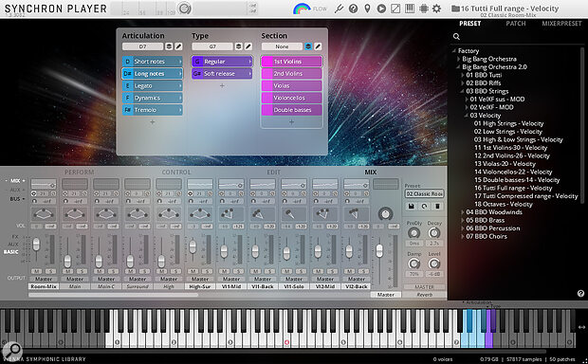
Task: Select the Legato articulation
Action: 153,86
